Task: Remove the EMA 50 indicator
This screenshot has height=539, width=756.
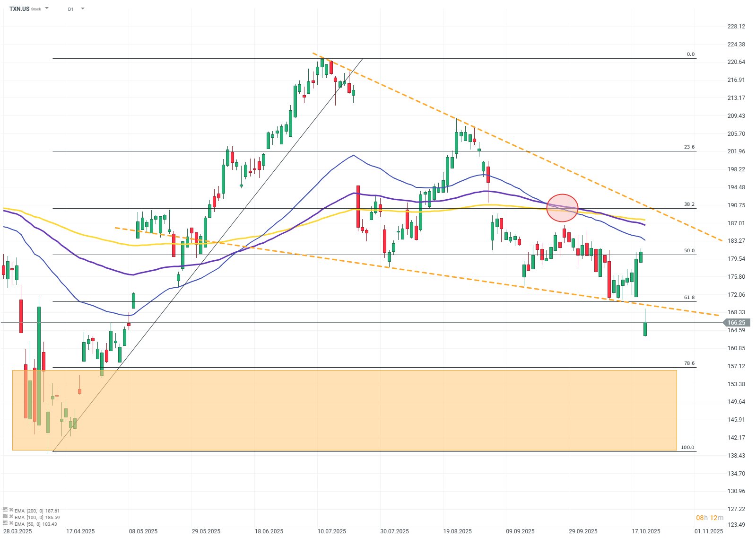Action: (x=11, y=524)
